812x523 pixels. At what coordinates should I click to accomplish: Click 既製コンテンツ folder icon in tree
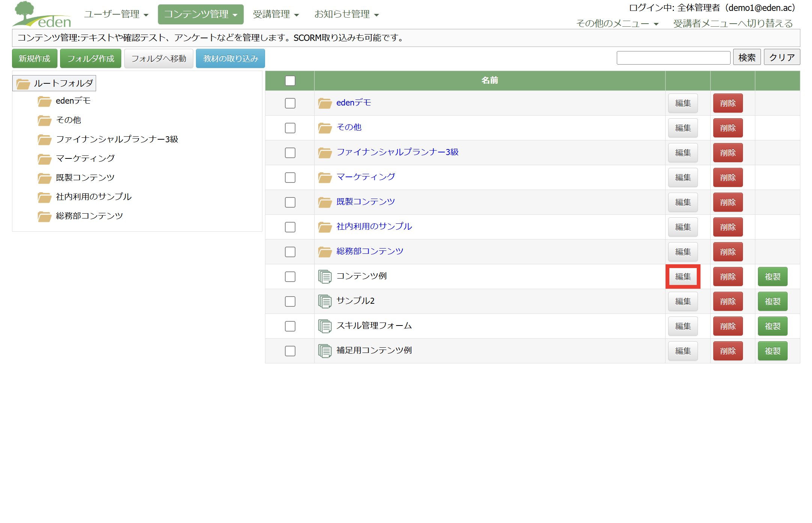pyautogui.click(x=44, y=178)
